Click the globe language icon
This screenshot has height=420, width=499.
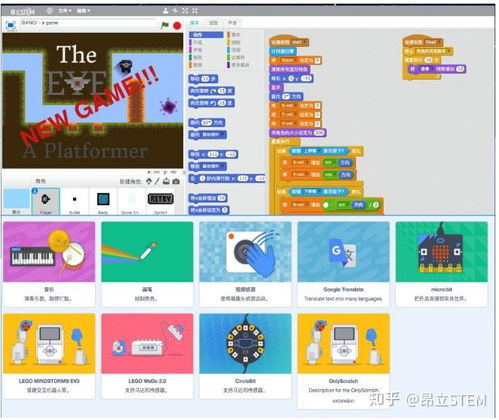[50, 11]
